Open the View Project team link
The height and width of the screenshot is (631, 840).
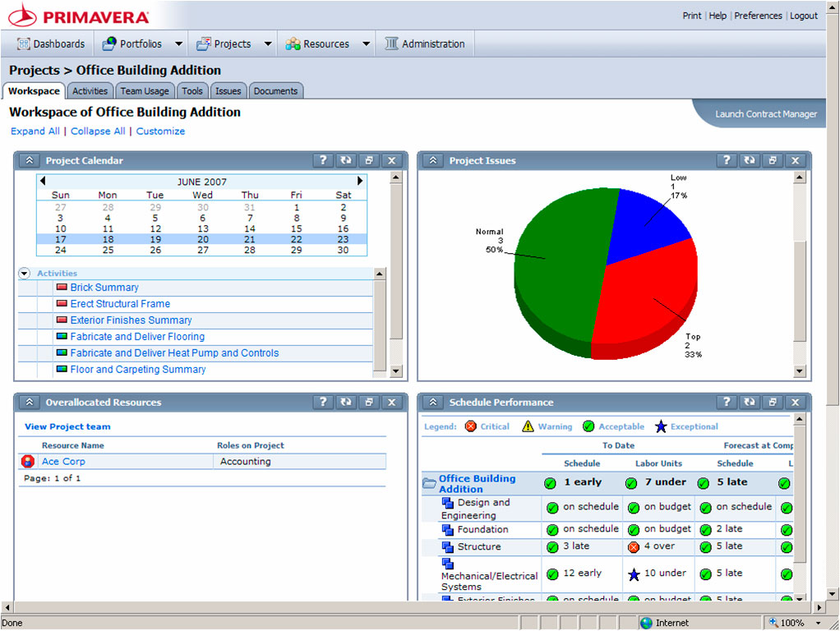click(67, 427)
